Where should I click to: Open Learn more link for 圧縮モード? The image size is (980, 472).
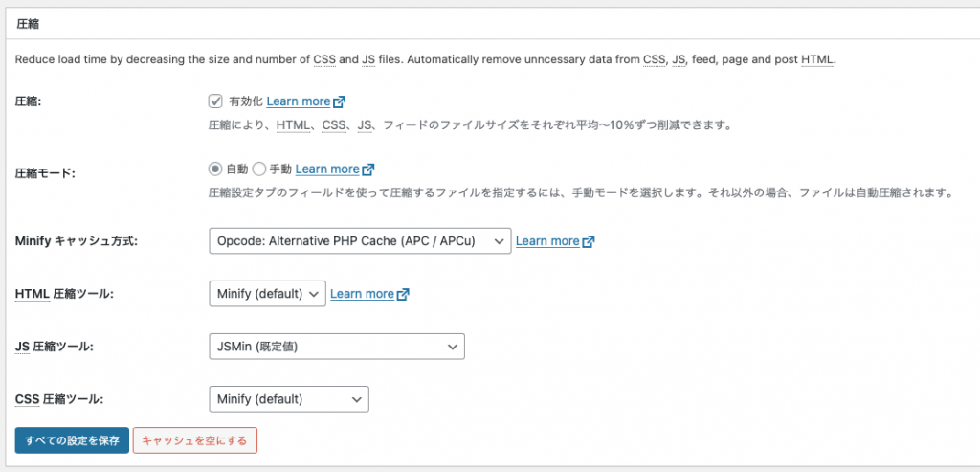click(327, 169)
